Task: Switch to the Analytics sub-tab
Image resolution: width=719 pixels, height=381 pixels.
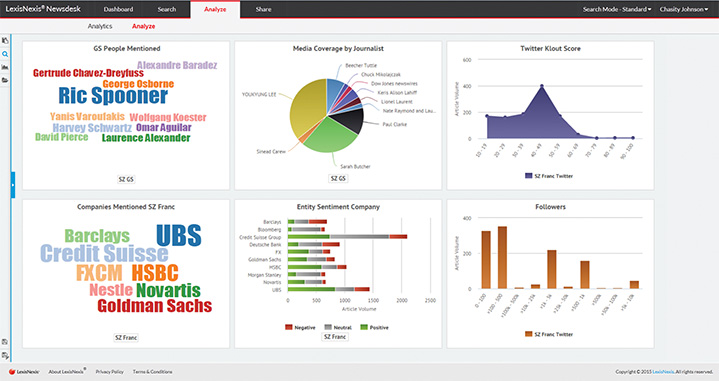Action: coord(100,26)
